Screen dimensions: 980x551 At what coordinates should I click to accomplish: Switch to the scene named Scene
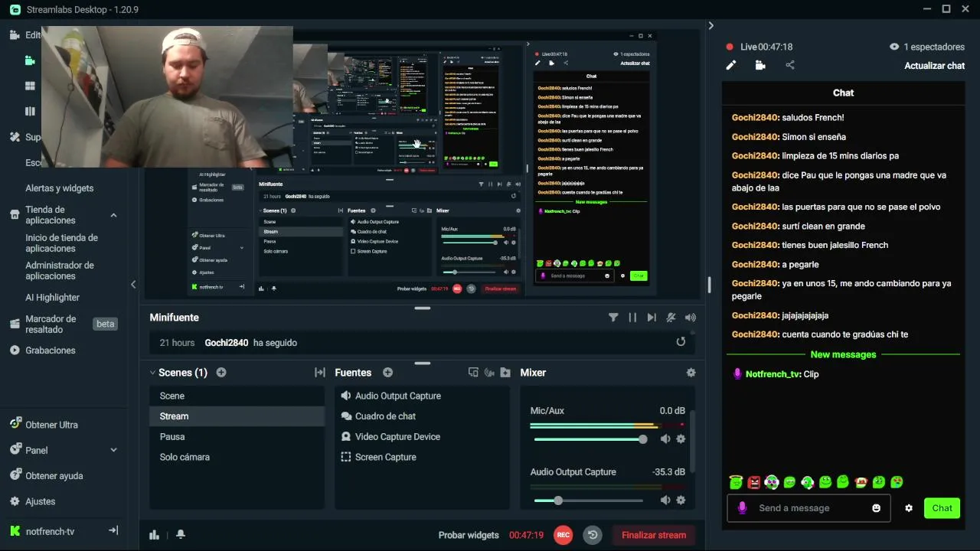[x=237, y=396]
